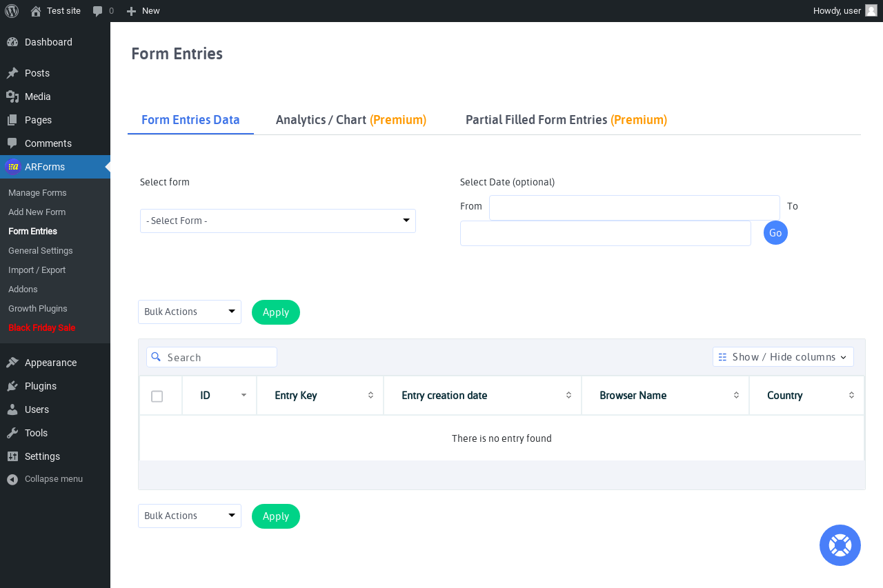
Task: Sort by Entry creation date arrows
Action: 568,395
